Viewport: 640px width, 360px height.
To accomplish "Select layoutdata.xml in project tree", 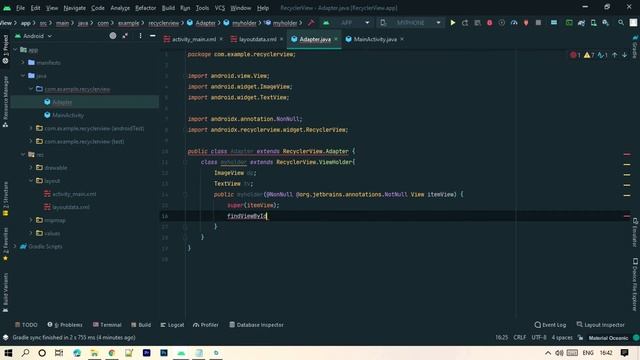I will (71, 207).
